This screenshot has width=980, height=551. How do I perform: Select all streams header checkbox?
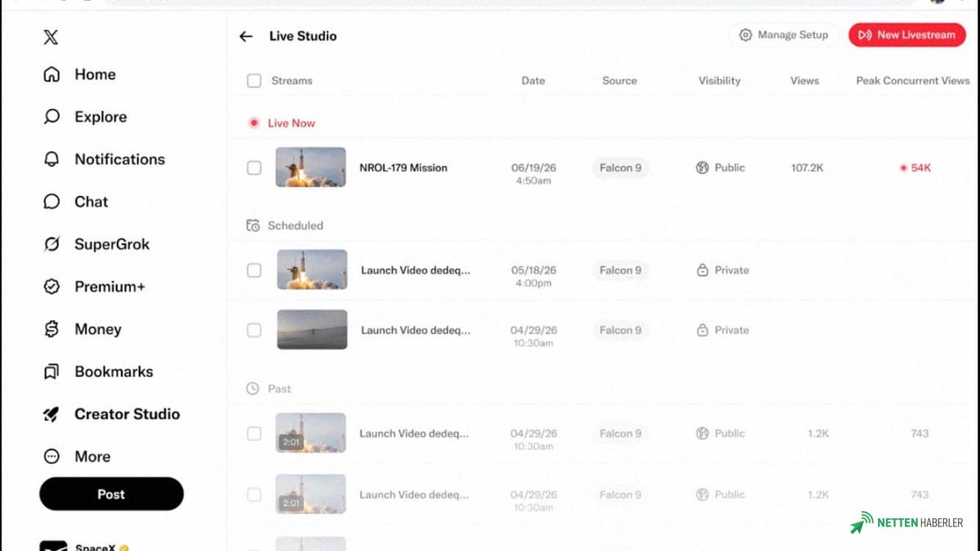[254, 81]
